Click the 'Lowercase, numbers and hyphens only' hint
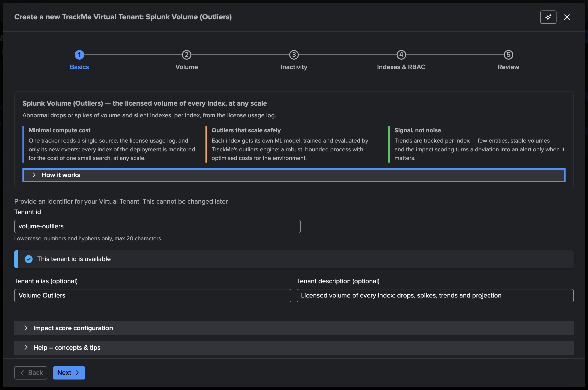 (x=88, y=239)
